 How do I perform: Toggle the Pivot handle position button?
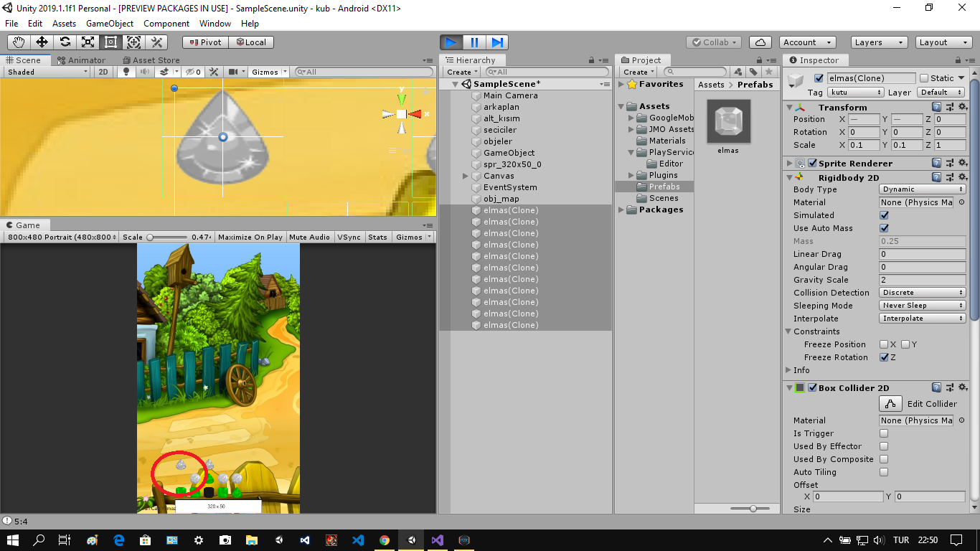click(x=205, y=42)
